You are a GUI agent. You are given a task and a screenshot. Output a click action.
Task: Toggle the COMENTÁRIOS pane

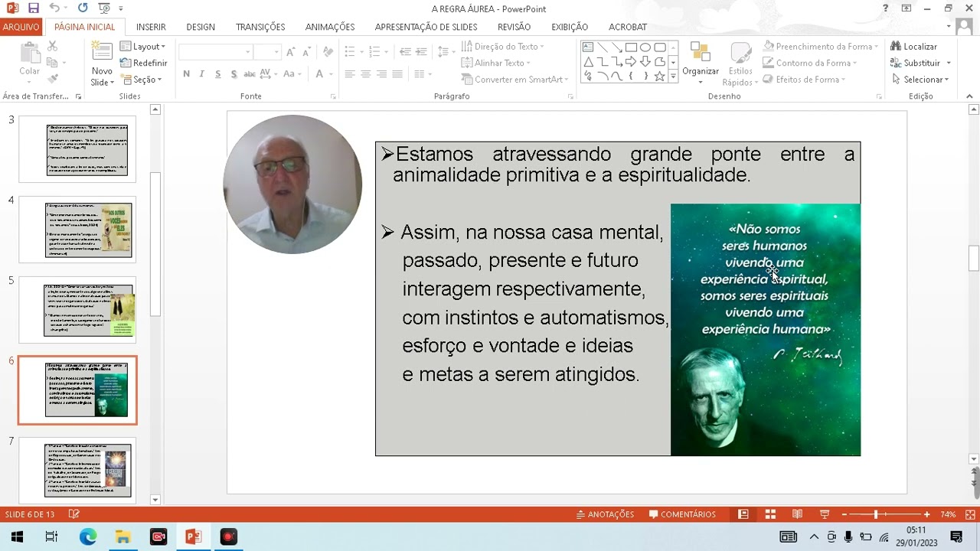tap(682, 514)
